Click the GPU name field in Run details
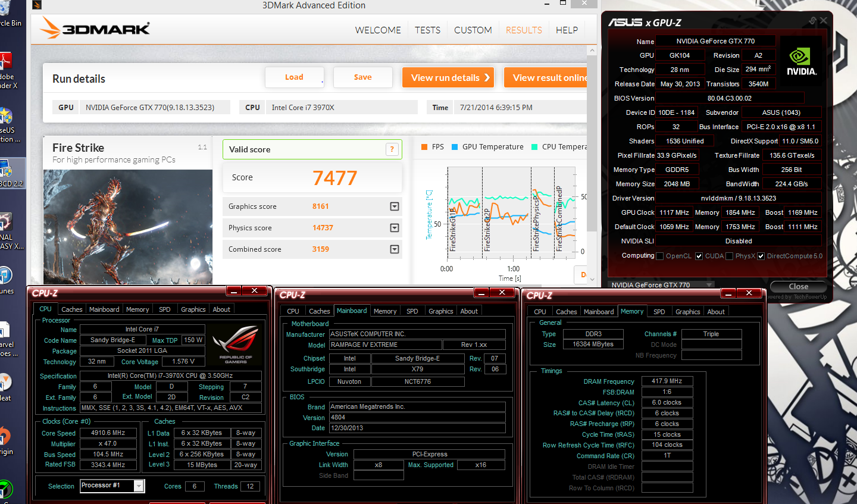The height and width of the screenshot is (504, 857). [155, 108]
